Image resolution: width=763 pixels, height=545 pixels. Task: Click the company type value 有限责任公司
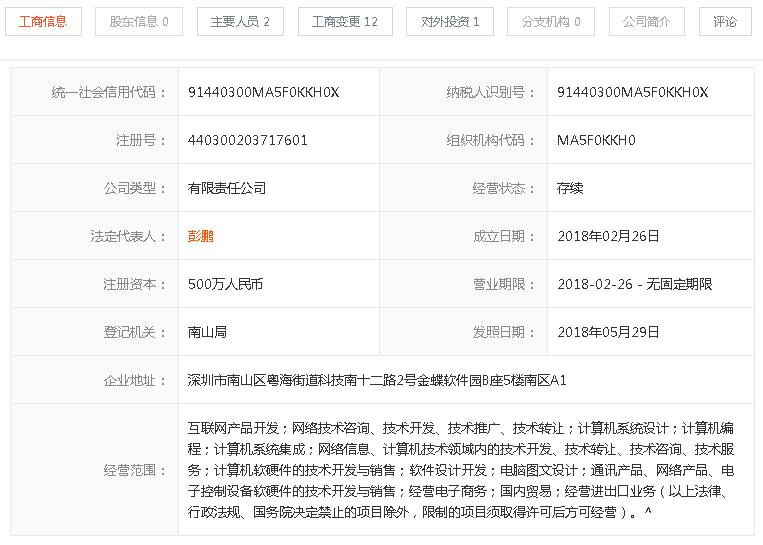(226, 188)
